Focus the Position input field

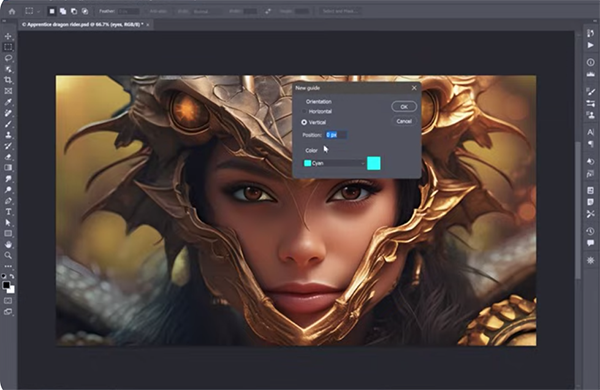click(x=336, y=135)
